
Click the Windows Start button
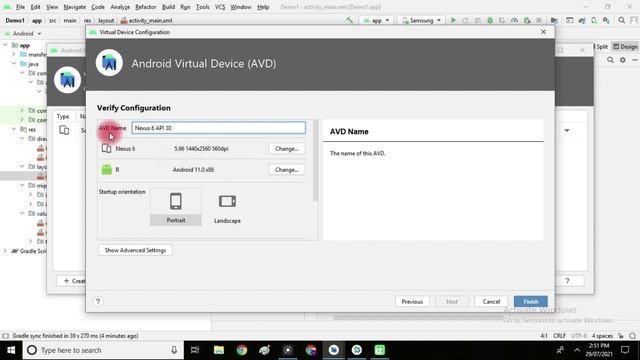pyautogui.click(x=11, y=350)
